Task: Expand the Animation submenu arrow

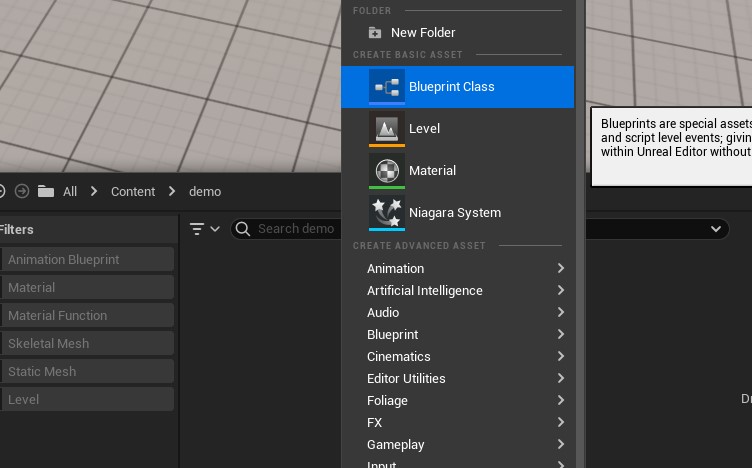Action: (x=561, y=268)
